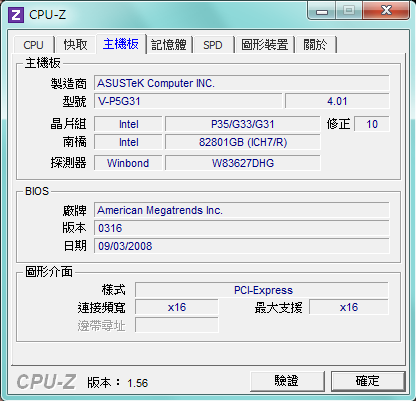
Task: Select the 主機板 mainboard tab
Action: pos(121,44)
